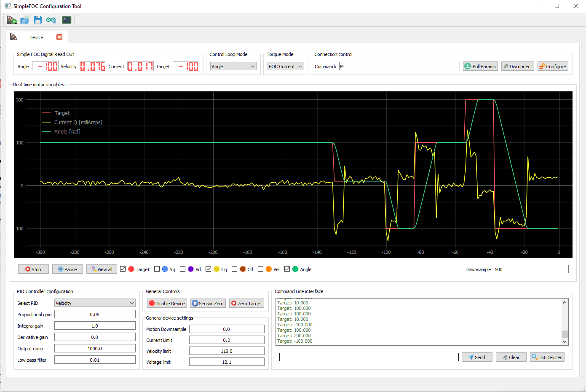Click the List Devices button
Viewport: 586px width, 392px height.
click(547, 357)
